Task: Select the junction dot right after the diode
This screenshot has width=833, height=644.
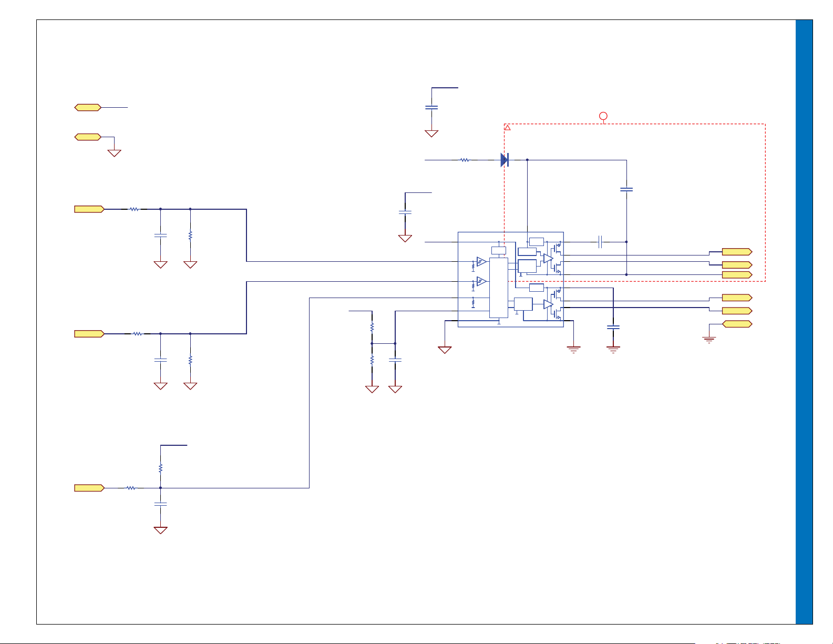Action: click(x=527, y=160)
